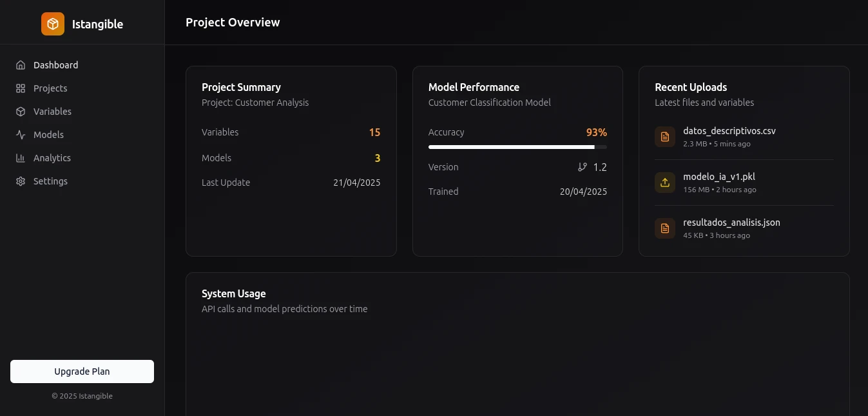Click the Settings gear icon
Screen dimensions: 868x416
(x=21, y=181)
